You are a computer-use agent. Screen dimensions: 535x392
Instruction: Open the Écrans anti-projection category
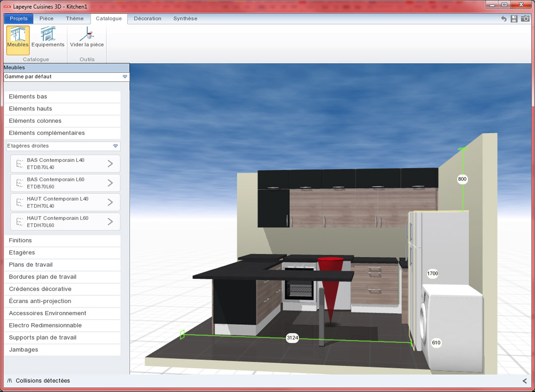pos(63,301)
